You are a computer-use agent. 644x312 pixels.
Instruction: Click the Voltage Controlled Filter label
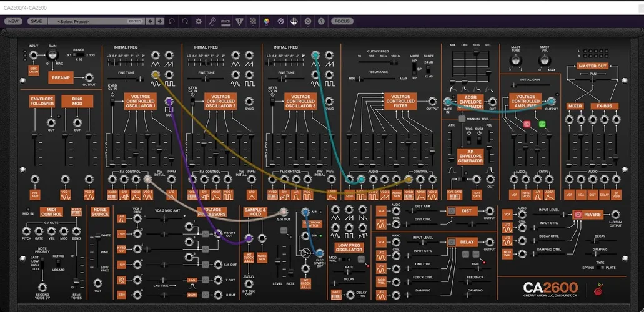400,101
